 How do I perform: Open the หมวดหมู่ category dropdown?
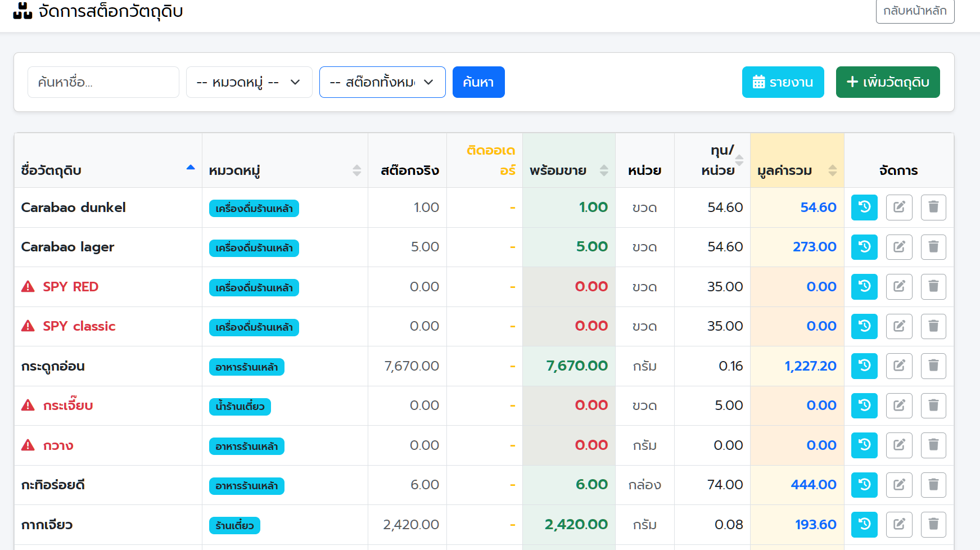click(x=249, y=82)
